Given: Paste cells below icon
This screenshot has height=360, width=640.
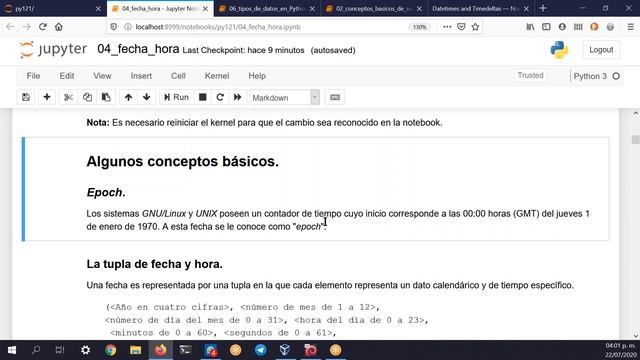Looking at the screenshot, I should click(106, 97).
